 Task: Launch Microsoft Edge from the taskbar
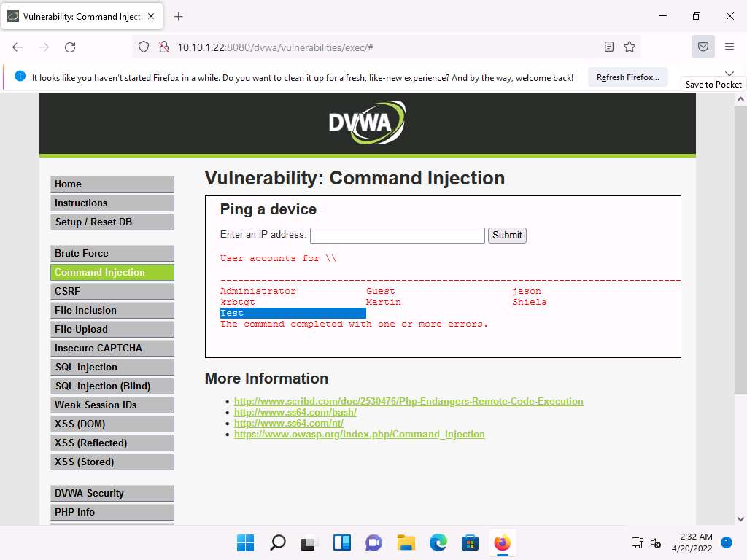[x=438, y=542]
